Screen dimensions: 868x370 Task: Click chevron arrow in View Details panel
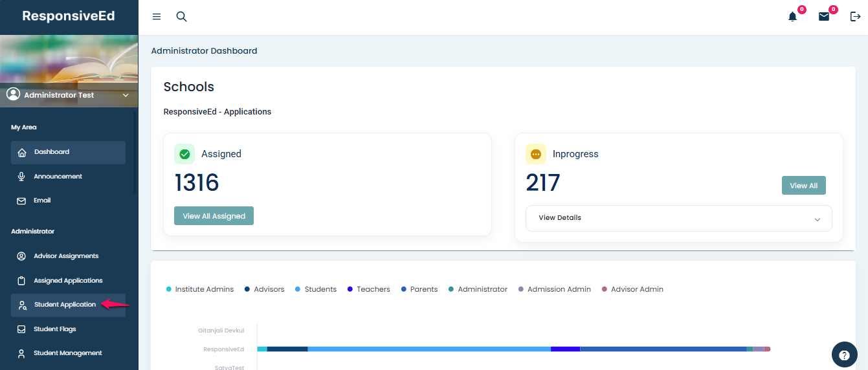817,219
